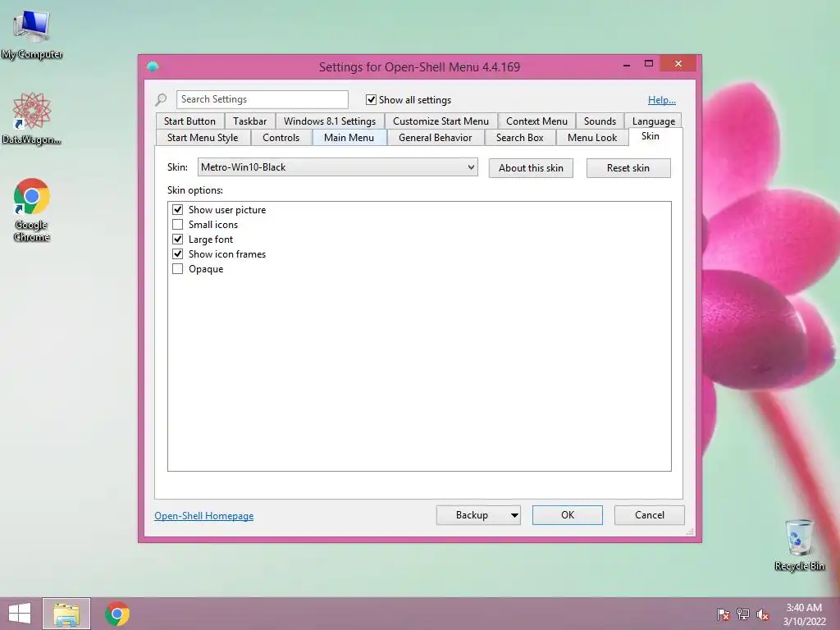
Task: Click the Open-Shell title bar shell icon
Action: coord(153,66)
